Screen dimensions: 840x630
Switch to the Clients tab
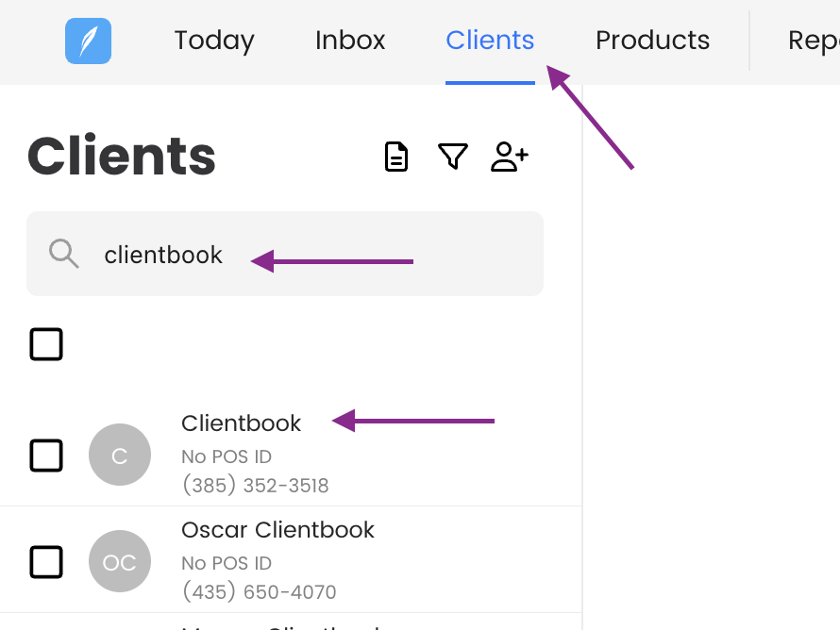pyautogui.click(x=490, y=41)
